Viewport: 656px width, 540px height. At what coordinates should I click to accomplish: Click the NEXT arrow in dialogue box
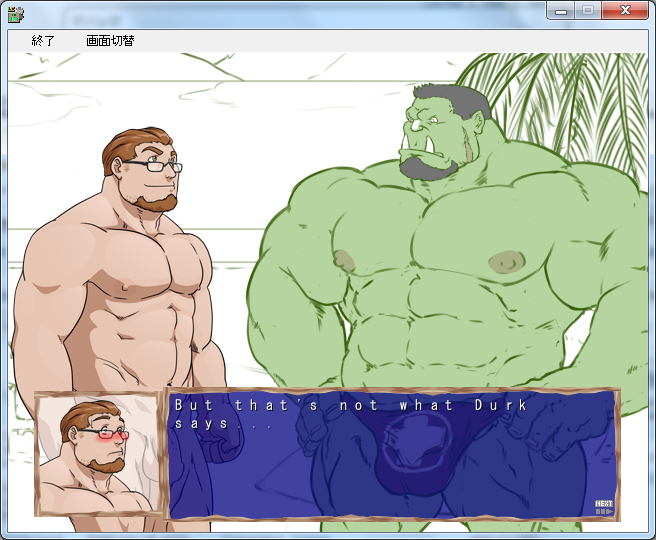(604, 507)
